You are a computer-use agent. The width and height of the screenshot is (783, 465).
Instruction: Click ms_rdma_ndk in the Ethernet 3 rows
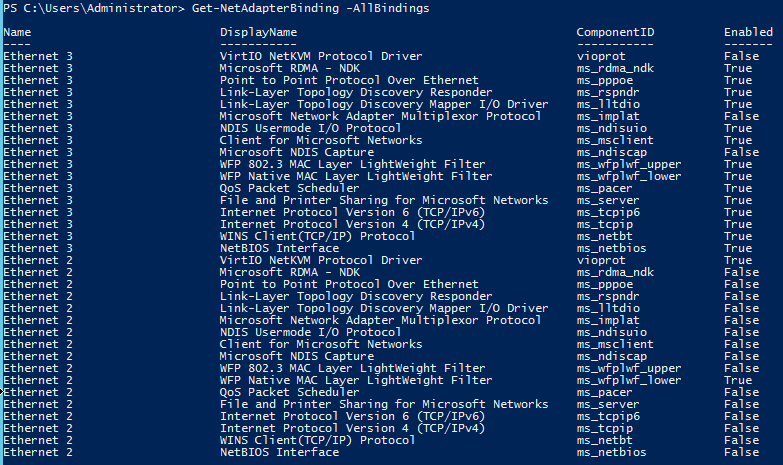[x=615, y=68]
